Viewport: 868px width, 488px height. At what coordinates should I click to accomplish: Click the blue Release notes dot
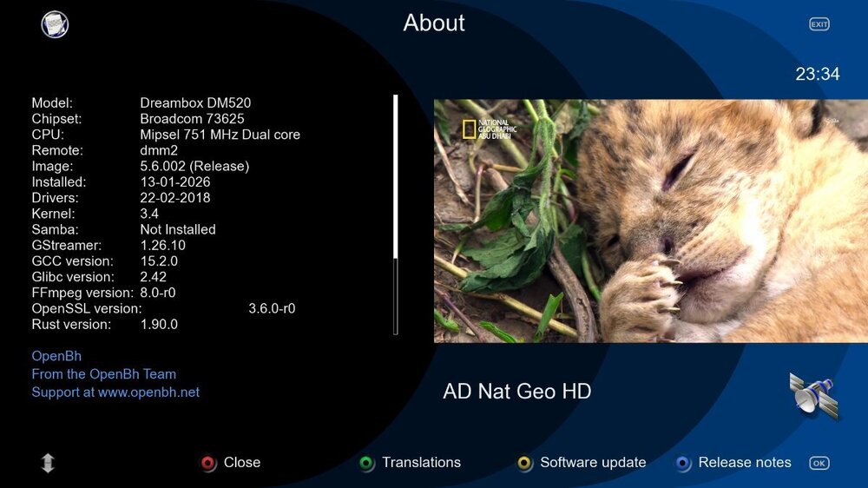click(683, 463)
